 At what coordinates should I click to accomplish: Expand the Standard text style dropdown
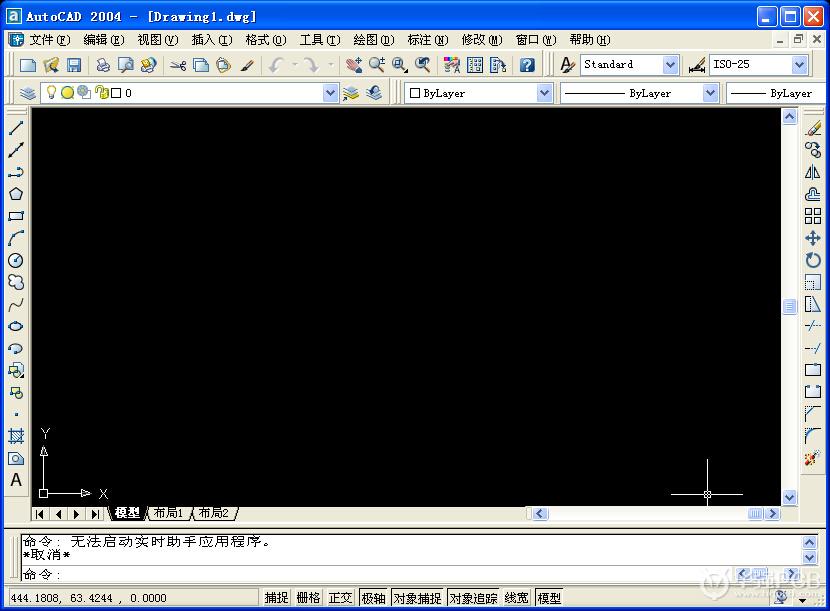[x=670, y=65]
